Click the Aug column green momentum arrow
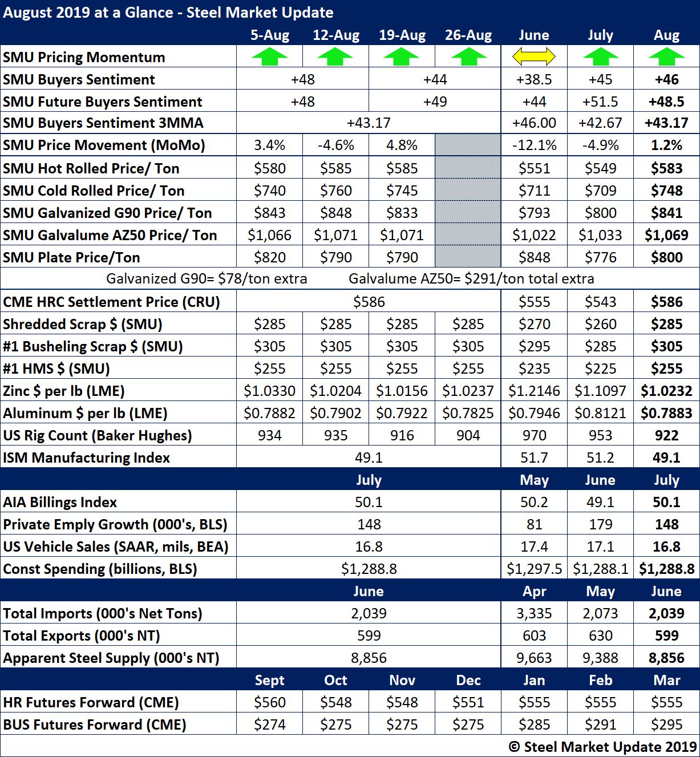Viewport: 700px width, 757px height. coord(666,57)
